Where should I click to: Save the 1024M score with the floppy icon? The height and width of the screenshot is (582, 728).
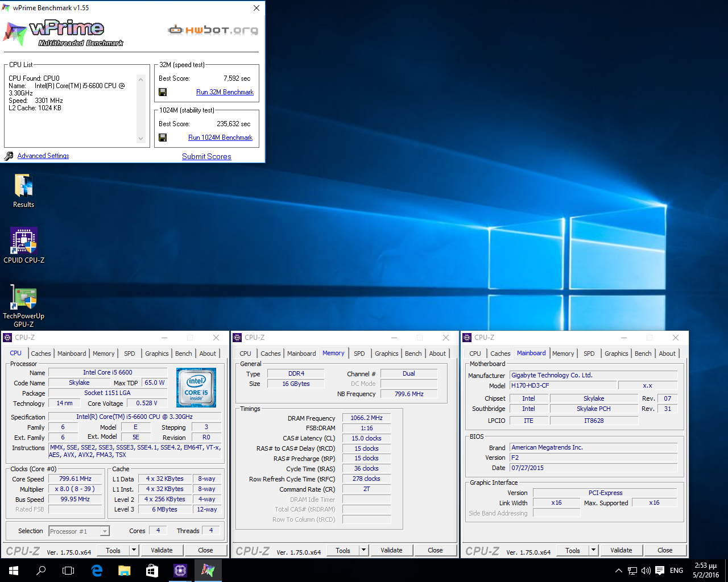tap(163, 138)
